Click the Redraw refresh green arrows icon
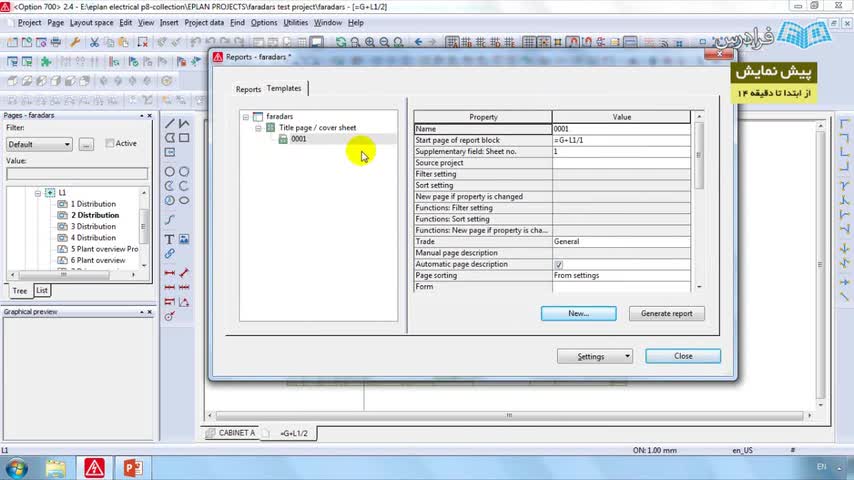The width and height of the screenshot is (854, 480). point(341,42)
